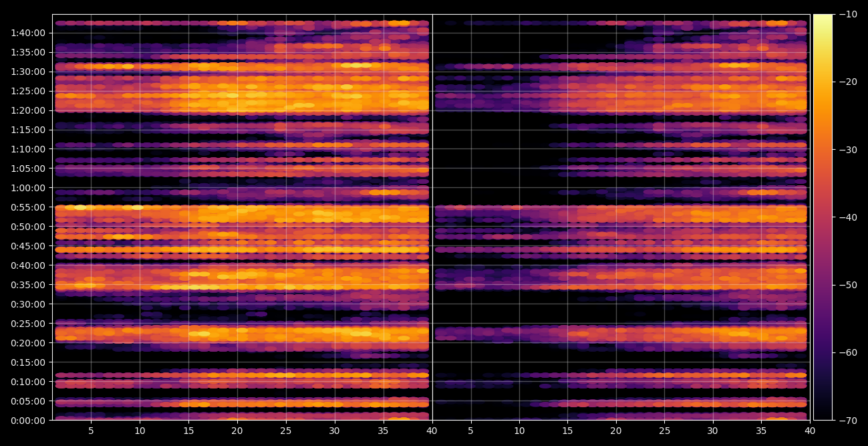Click the colorbar label −30
Image resolution: width=868 pixels, height=446 pixels.
[849, 150]
